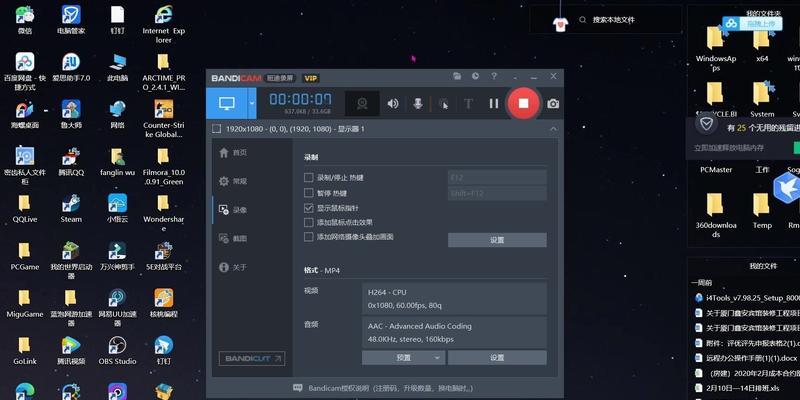Select the OBS Studio desktop icon
Image resolution: width=800 pixels, height=400 pixels.
coord(117,351)
